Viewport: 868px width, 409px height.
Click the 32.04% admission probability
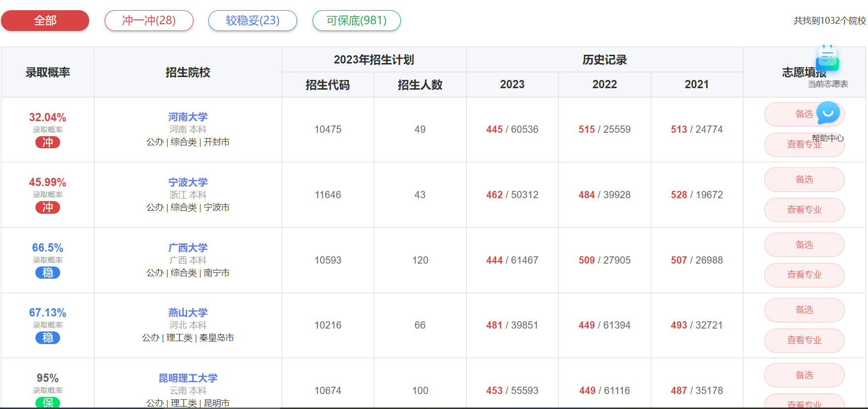tap(47, 117)
